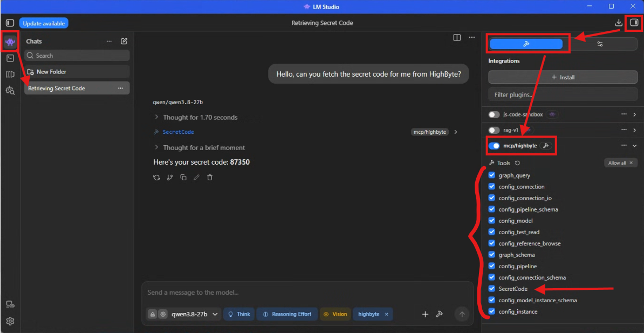Toggle right sidebar panel icon
This screenshot has width=644, height=333.
point(634,23)
